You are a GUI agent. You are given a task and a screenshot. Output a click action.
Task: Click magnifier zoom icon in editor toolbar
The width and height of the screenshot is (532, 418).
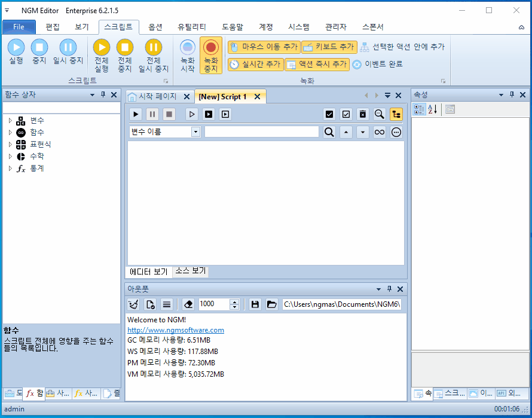pyautogui.click(x=380, y=114)
